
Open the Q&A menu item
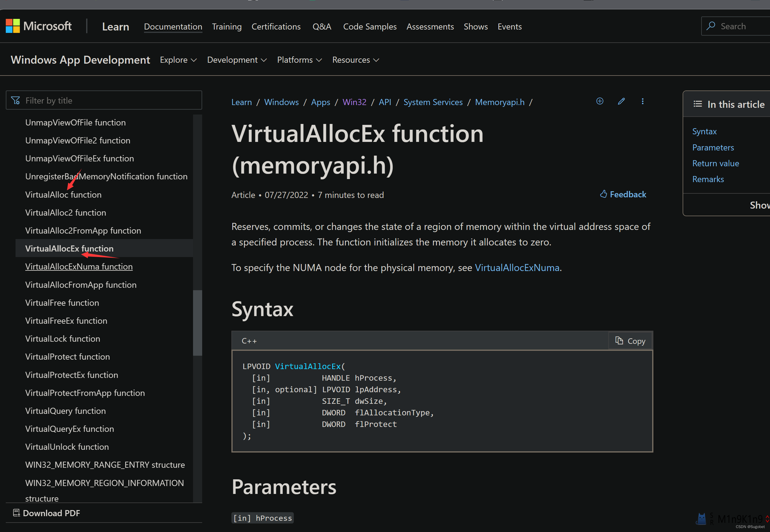pyautogui.click(x=322, y=27)
